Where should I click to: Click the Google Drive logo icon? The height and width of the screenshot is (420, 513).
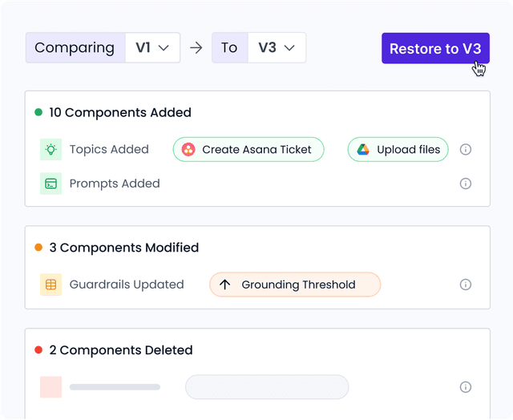click(363, 150)
